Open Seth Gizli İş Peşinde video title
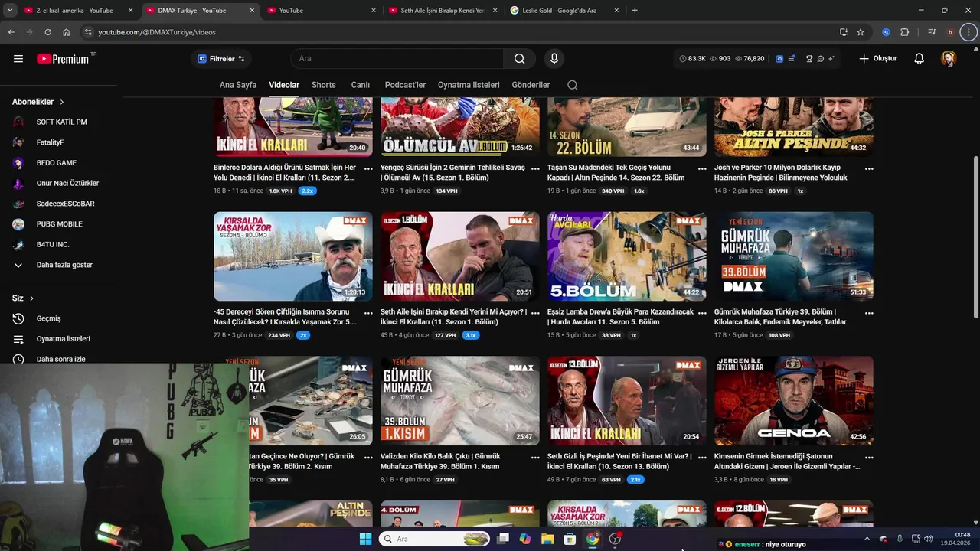Screen dimensions: 980x551 pyautogui.click(x=619, y=461)
